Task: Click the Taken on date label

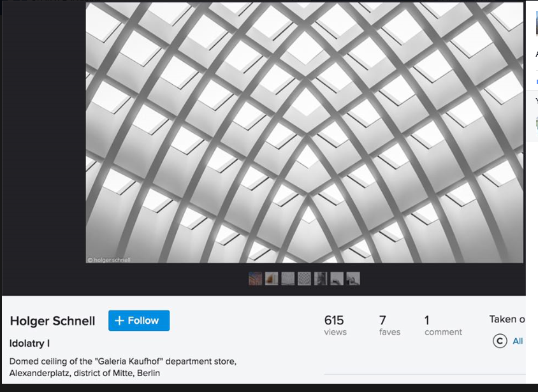Action: [x=507, y=319]
